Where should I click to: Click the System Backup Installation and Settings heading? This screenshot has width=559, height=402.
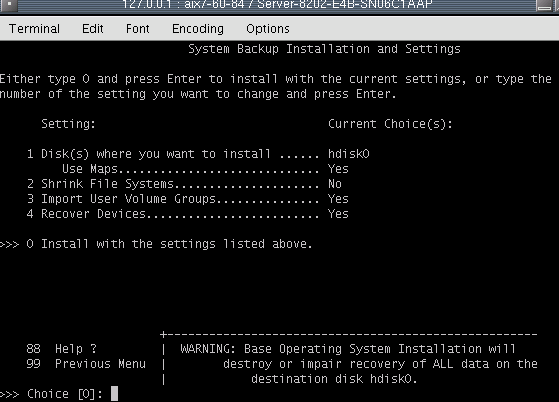coord(324,49)
